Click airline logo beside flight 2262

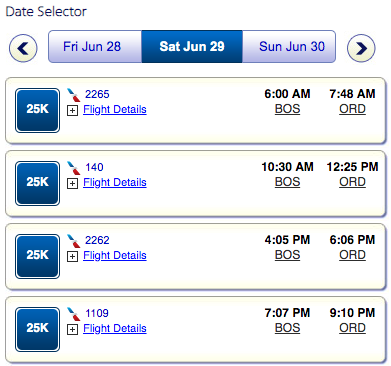[74, 241]
